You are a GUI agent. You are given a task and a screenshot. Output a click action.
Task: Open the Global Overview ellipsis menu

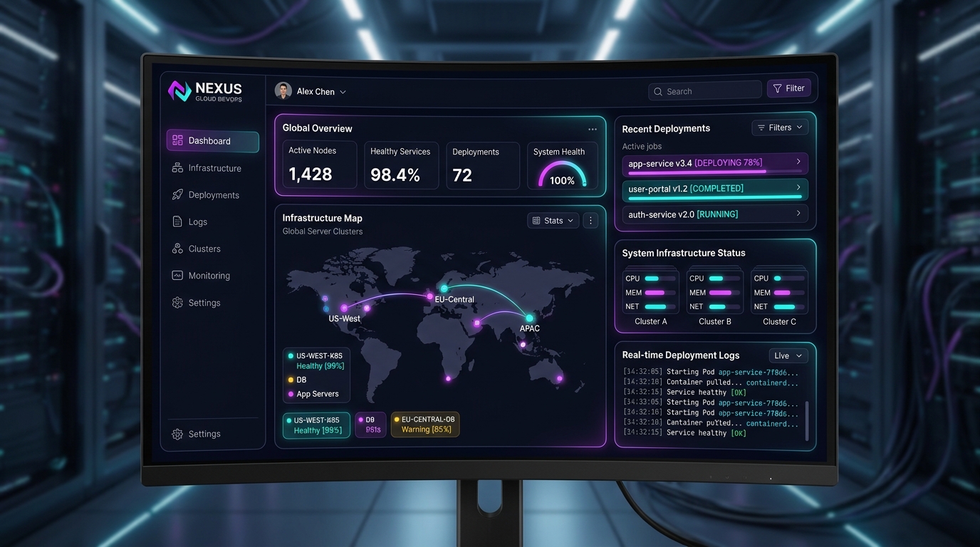point(593,129)
